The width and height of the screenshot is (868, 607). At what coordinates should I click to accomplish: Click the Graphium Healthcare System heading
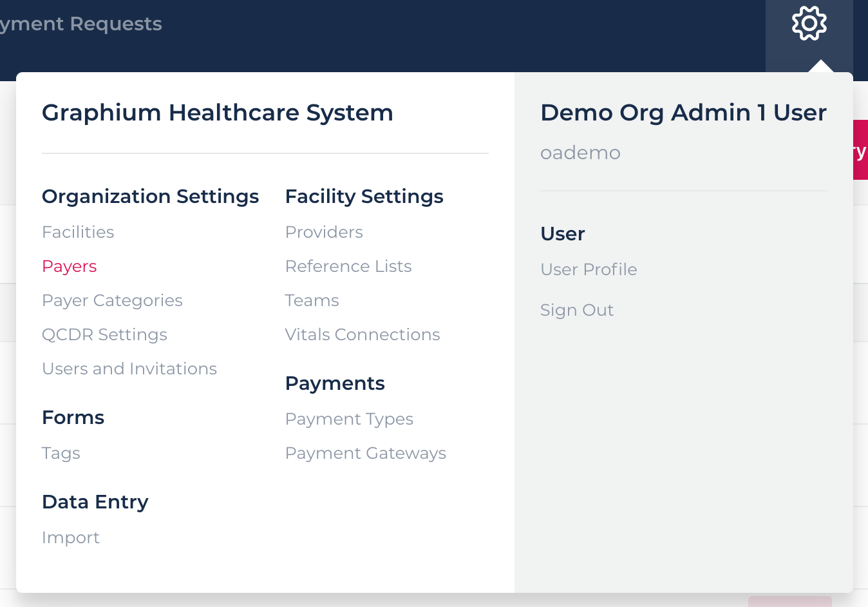click(x=218, y=113)
